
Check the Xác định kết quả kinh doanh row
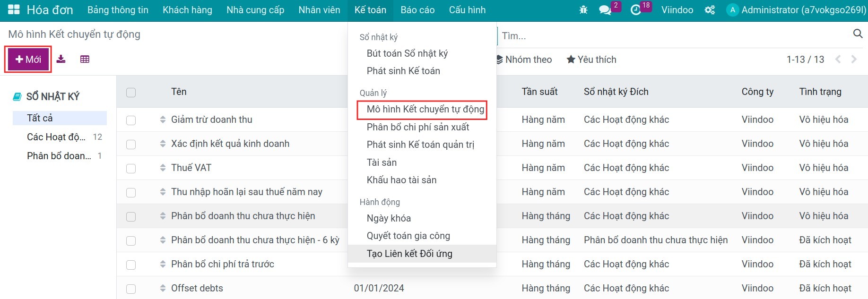(131, 145)
